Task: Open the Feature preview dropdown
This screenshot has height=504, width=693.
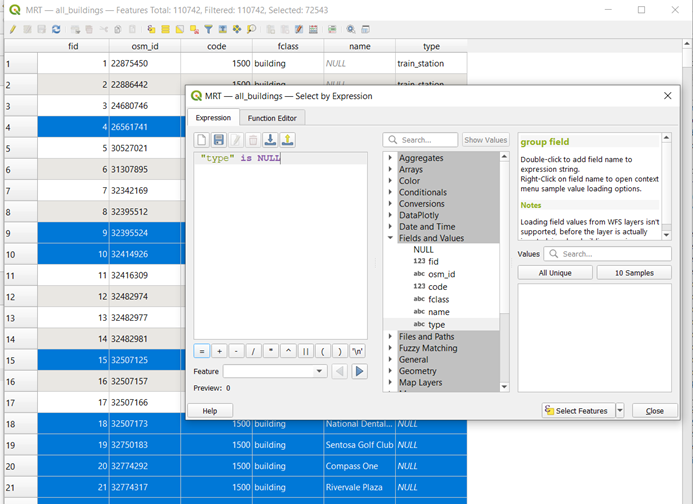Action: click(x=319, y=371)
